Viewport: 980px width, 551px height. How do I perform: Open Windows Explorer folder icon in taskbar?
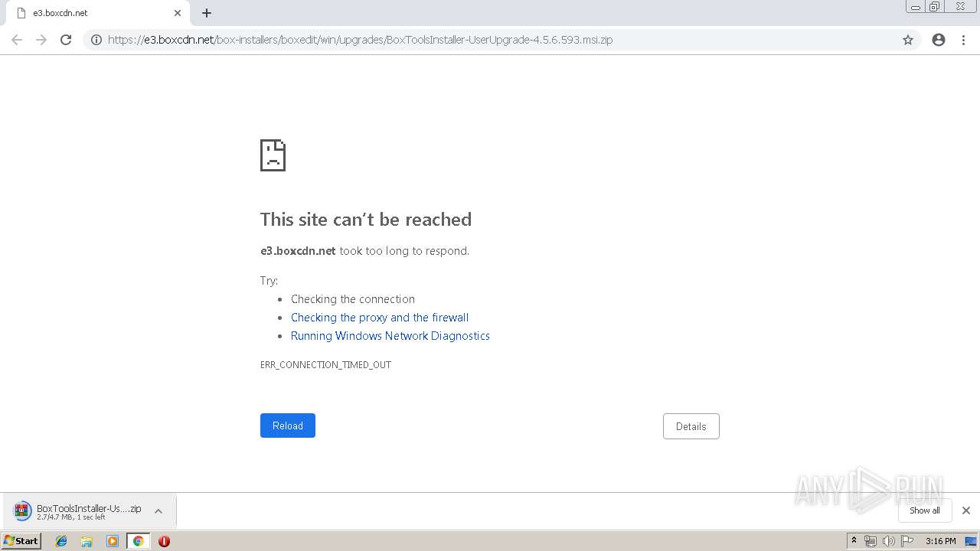point(87,541)
